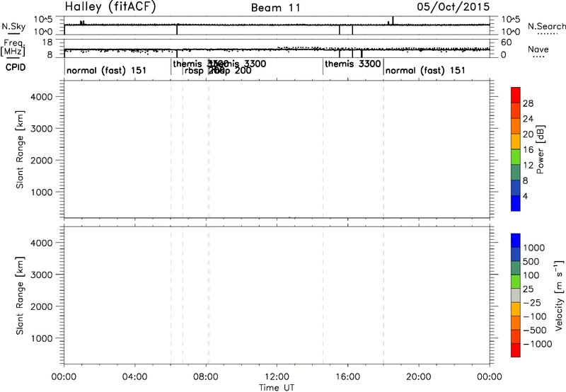Click the 18:00 dashed marker in power panel
Image resolution: width=566 pixels, height=392 pixels.
tap(383, 149)
